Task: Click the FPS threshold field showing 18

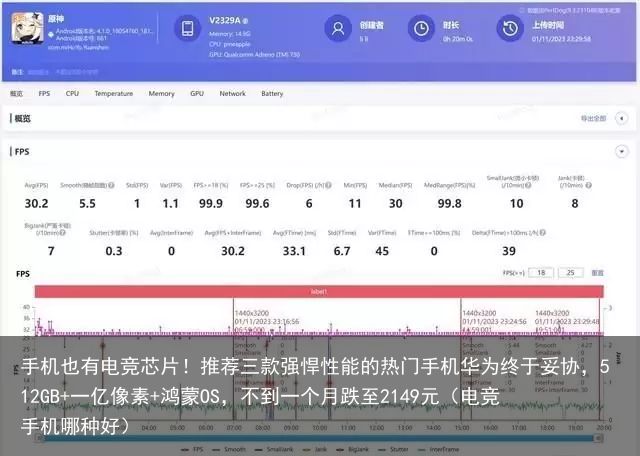Action: (541, 273)
